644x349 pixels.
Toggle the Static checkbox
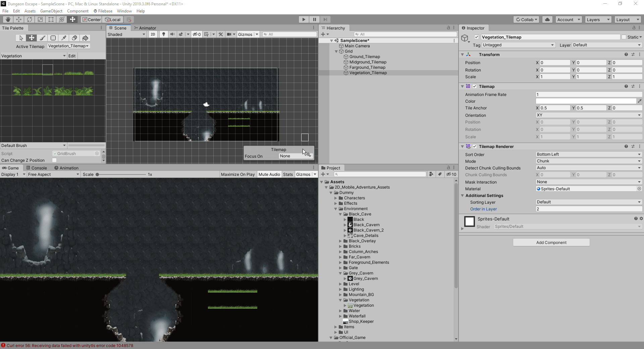624,37
